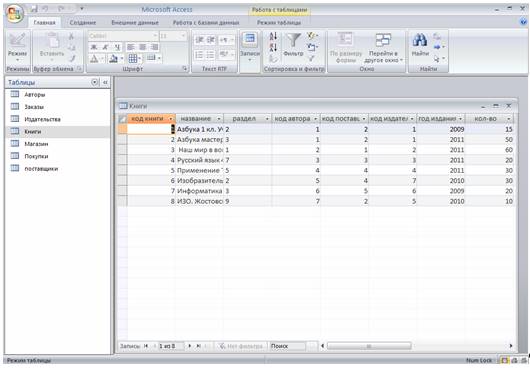Image resolution: width=530 pixels, height=368 pixels.
Task: Click the Undo arrow in quick access toolbar
Action: tap(46, 9)
